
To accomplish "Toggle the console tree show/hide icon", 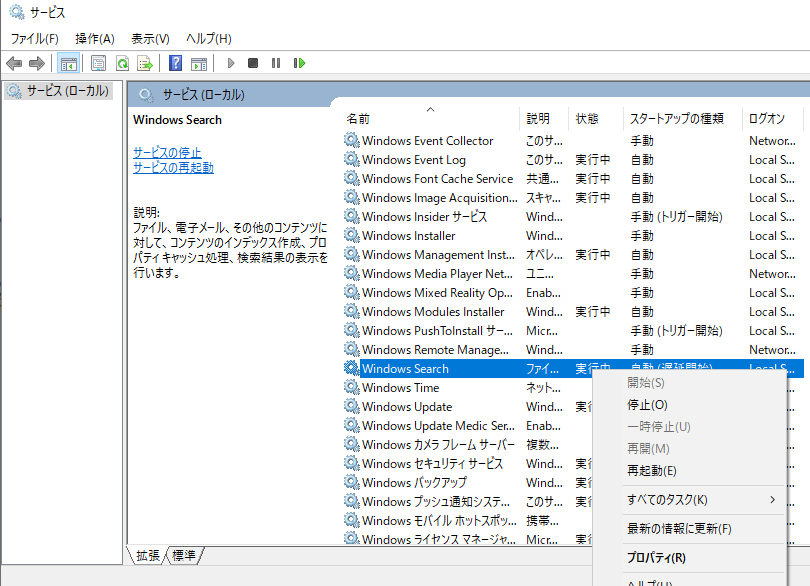I will (69, 64).
